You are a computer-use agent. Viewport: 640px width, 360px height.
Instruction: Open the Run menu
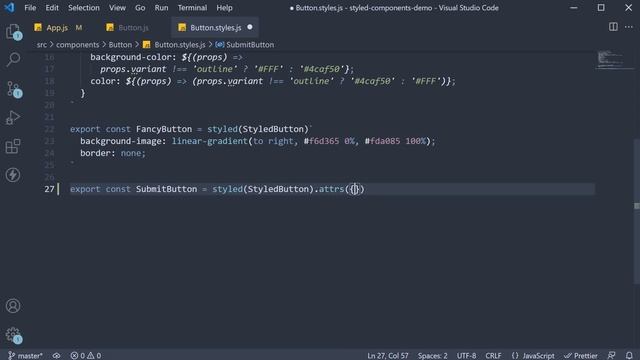(161, 8)
